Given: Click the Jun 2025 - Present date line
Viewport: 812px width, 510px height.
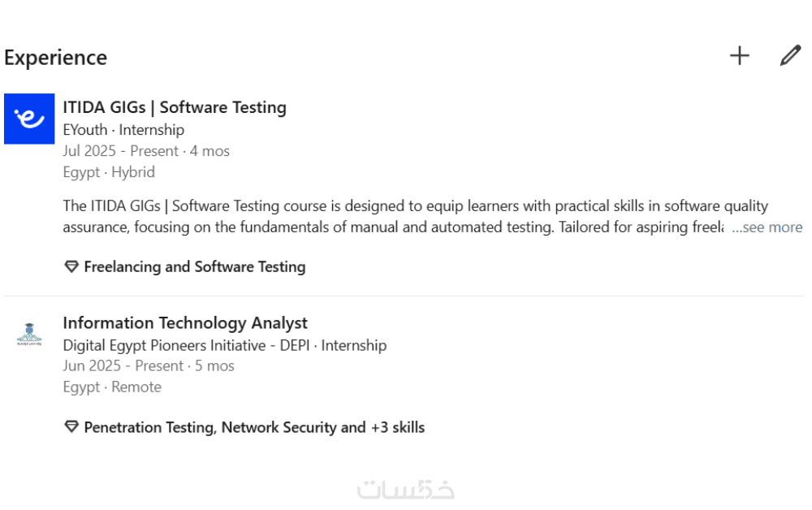Looking at the screenshot, I should tap(149, 366).
